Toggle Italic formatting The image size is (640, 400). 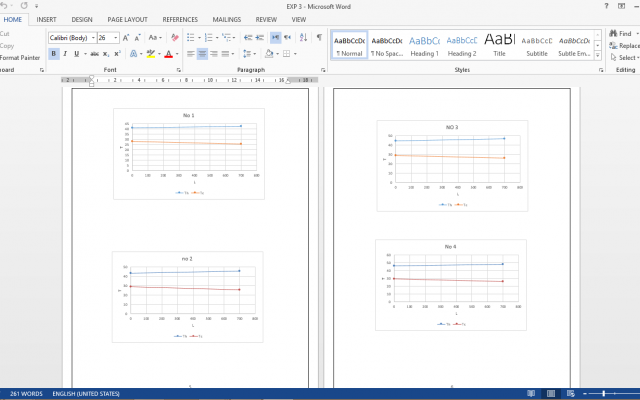point(65,54)
